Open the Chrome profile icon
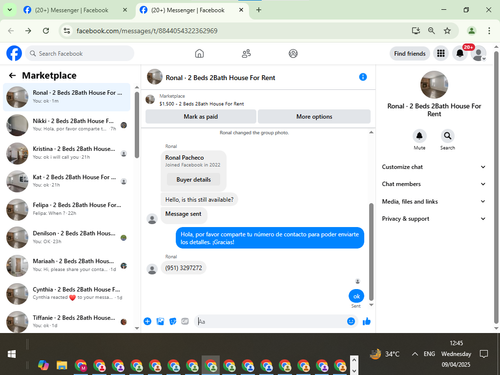This screenshot has width=500, height=375. (x=471, y=31)
